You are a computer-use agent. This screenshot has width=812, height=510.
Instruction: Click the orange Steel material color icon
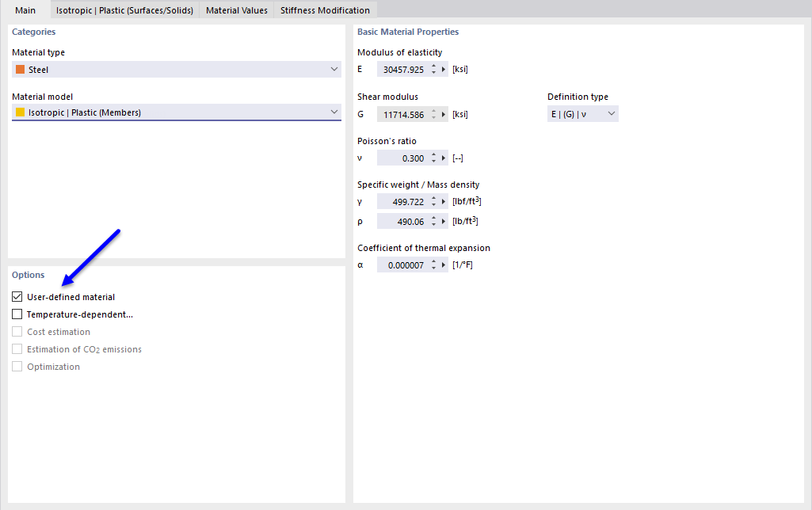21,69
